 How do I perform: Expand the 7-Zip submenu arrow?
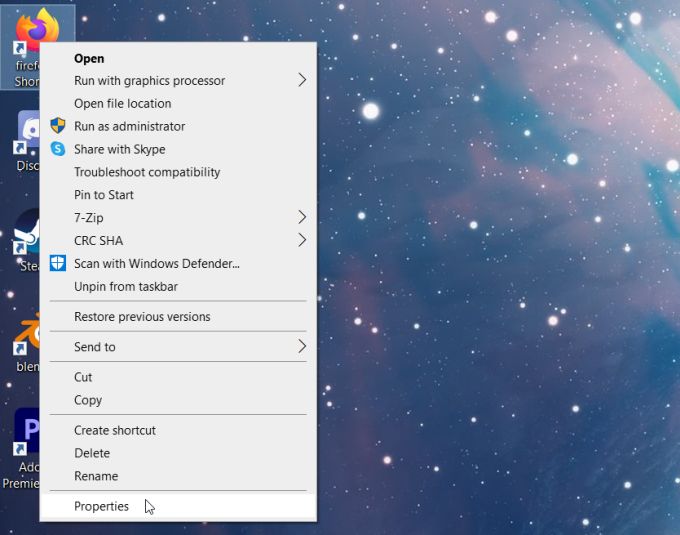[x=302, y=217]
